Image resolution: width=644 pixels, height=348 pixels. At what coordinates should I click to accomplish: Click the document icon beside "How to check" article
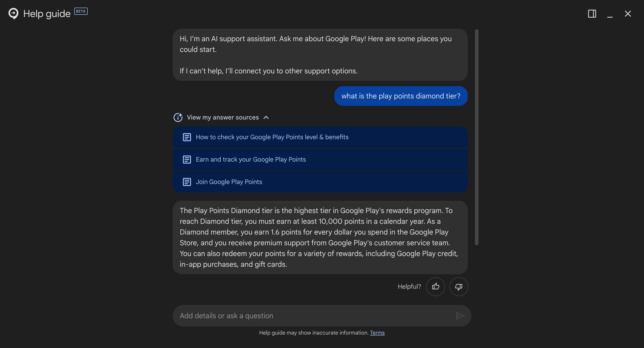click(187, 137)
